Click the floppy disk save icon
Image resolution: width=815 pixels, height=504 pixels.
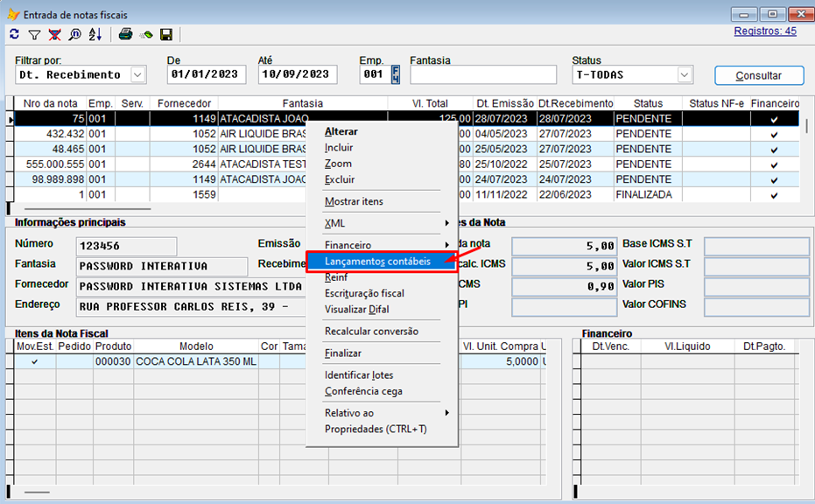click(165, 35)
